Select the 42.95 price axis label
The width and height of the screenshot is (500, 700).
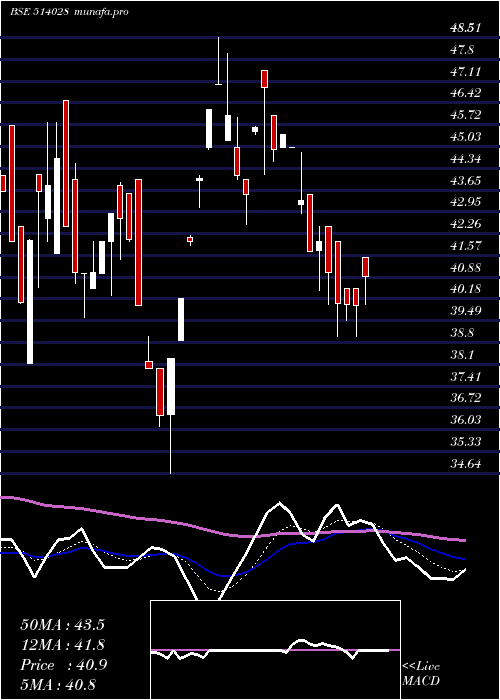[466, 202]
